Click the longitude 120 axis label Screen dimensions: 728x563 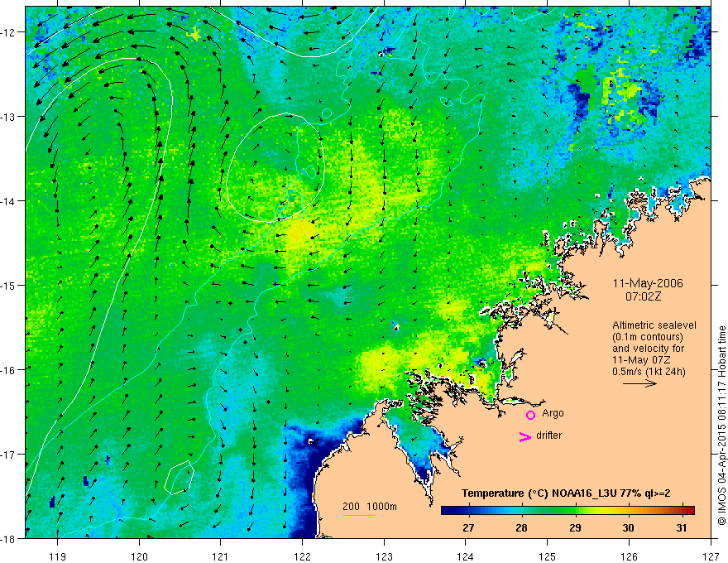[139, 556]
